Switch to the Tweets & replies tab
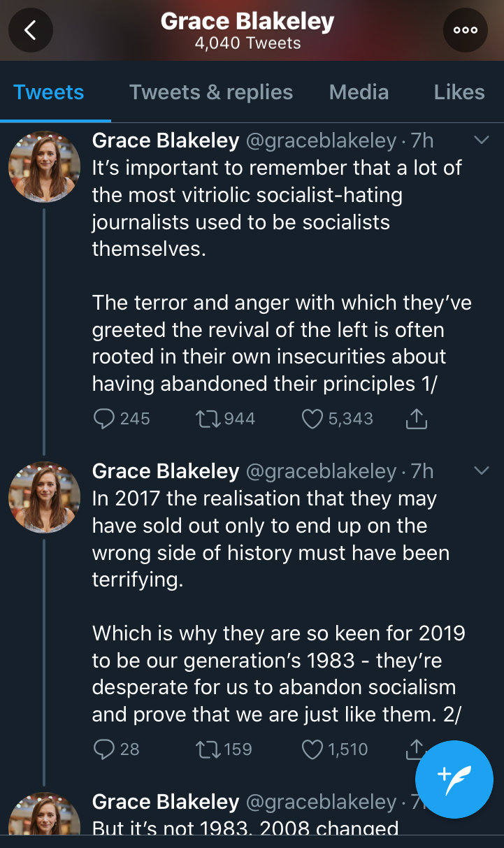This screenshot has height=848, width=504. pos(211,92)
